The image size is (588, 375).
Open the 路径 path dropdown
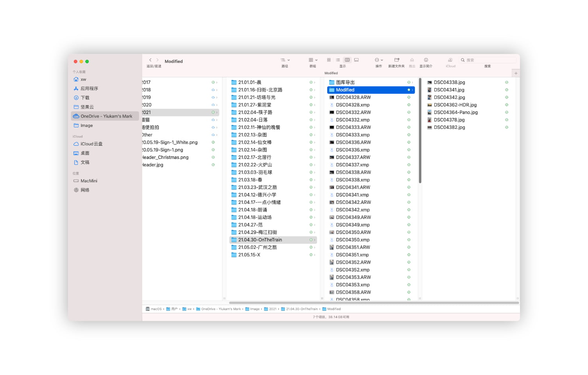[285, 60]
